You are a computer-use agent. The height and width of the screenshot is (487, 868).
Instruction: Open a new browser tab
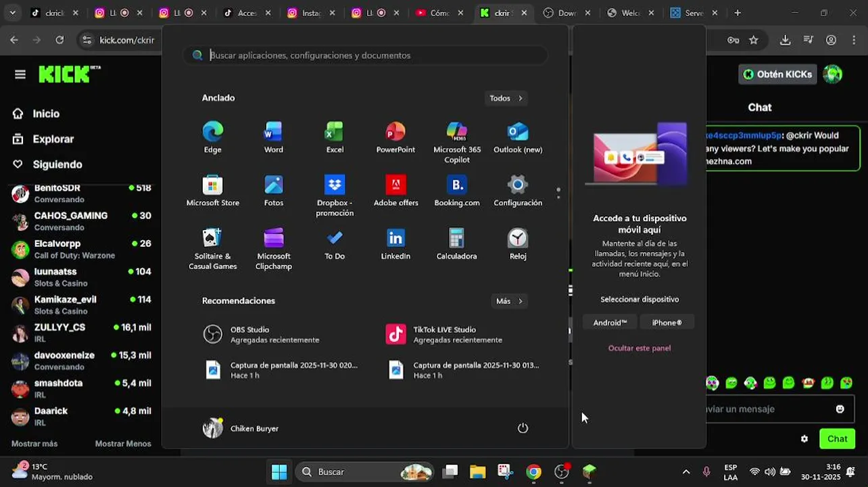(738, 13)
